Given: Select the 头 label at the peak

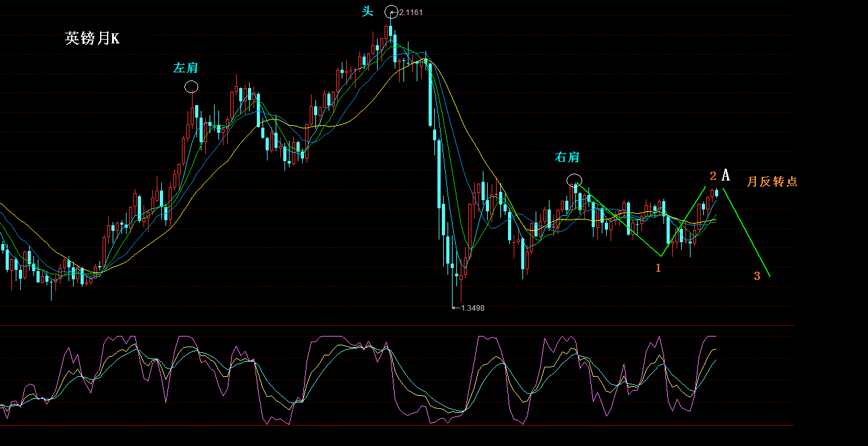Looking at the screenshot, I should click(x=368, y=11).
